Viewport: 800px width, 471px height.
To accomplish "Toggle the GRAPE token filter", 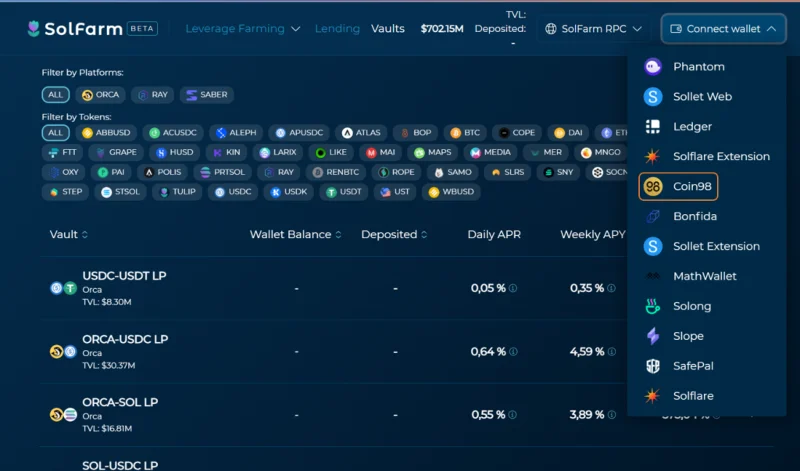I will pos(116,152).
